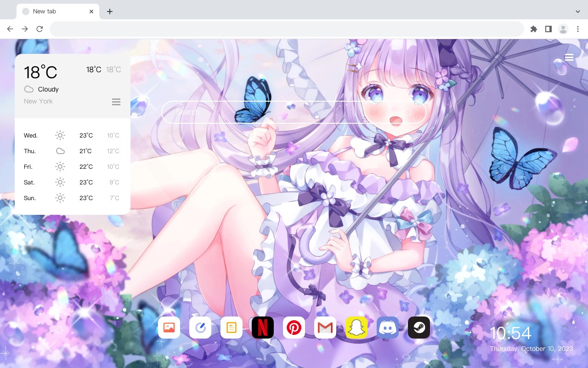Open a new browser tab
The image size is (588, 368).
[109, 11]
